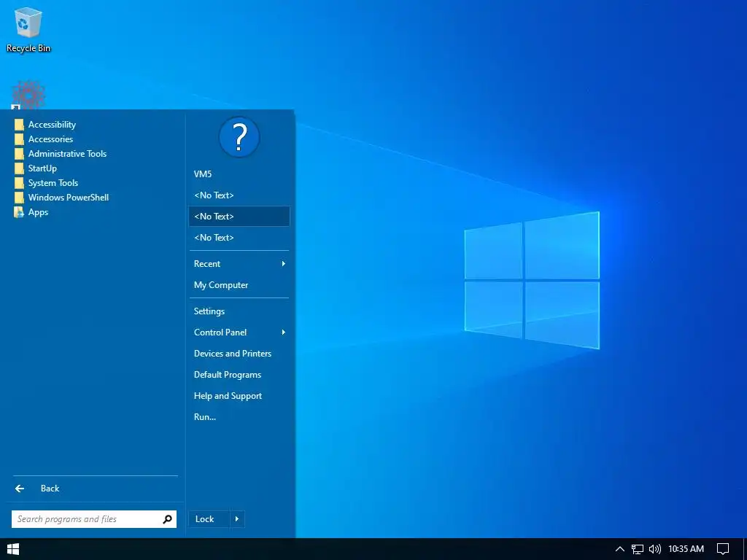Click the Accessories folder icon
This screenshot has width=747, height=560.
19,139
